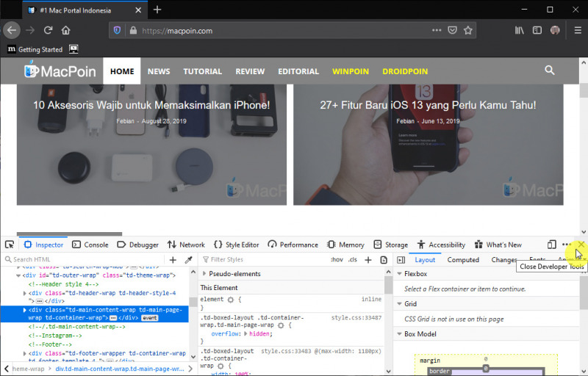Expand the td-main-content-wrap div node
The width and height of the screenshot is (588, 376).
[25, 310]
